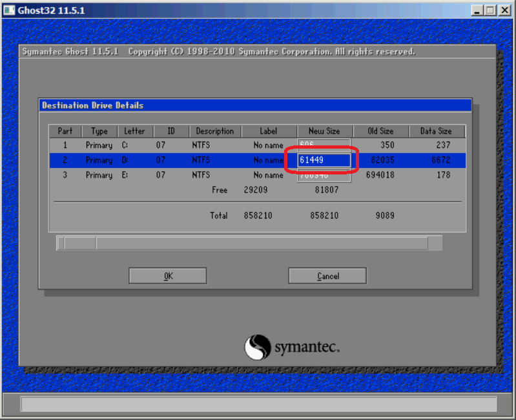The width and height of the screenshot is (516, 420).
Task: Click the D: drive letter cell
Action: (x=125, y=160)
